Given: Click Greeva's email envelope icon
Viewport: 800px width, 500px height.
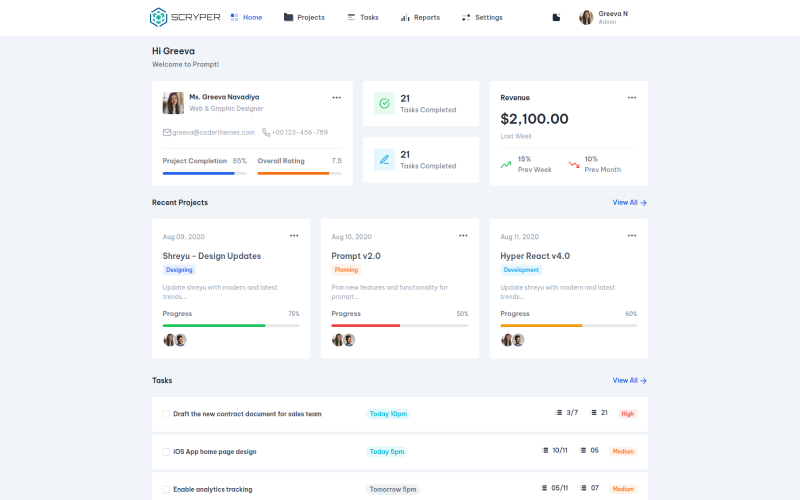Looking at the screenshot, I should pos(167,132).
